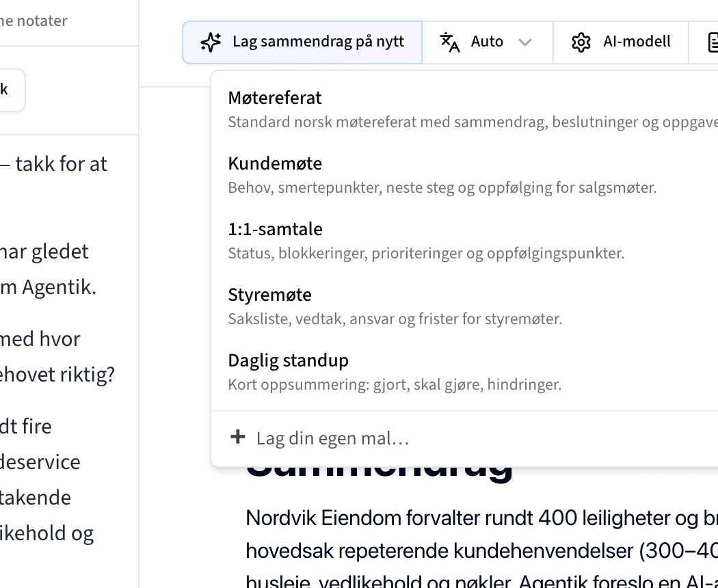Pick the Styremøte template
The height and width of the screenshot is (588, 718).
pyautogui.click(x=464, y=306)
